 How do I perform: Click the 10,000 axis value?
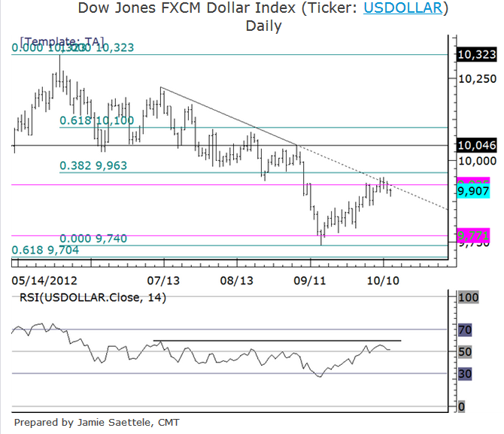(x=478, y=161)
